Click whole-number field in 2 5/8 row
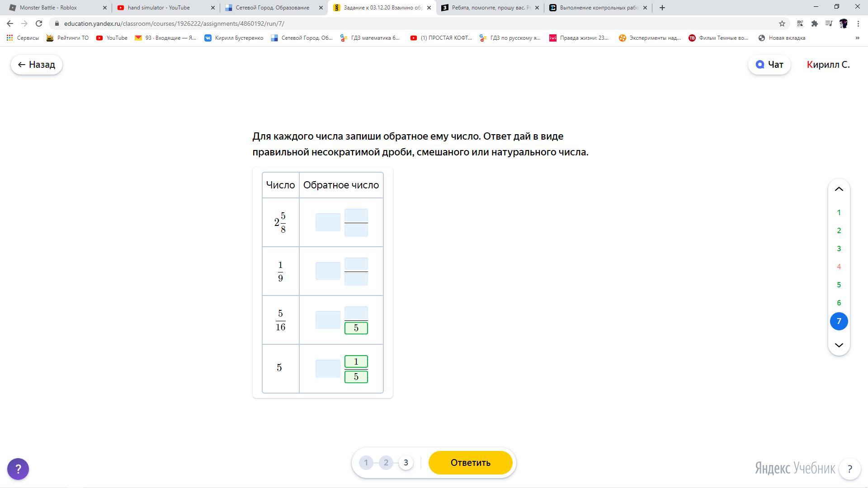Image resolution: width=868 pixels, height=488 pixels. click(328, 222)
